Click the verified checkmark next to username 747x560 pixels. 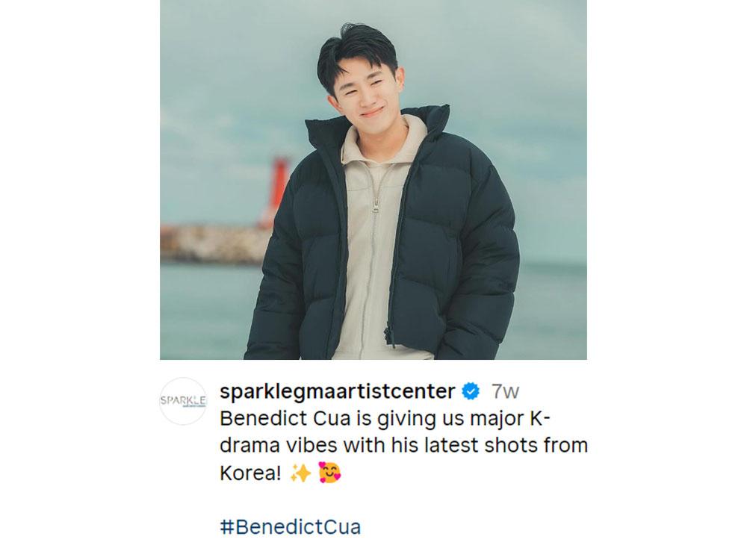point(471,388)
